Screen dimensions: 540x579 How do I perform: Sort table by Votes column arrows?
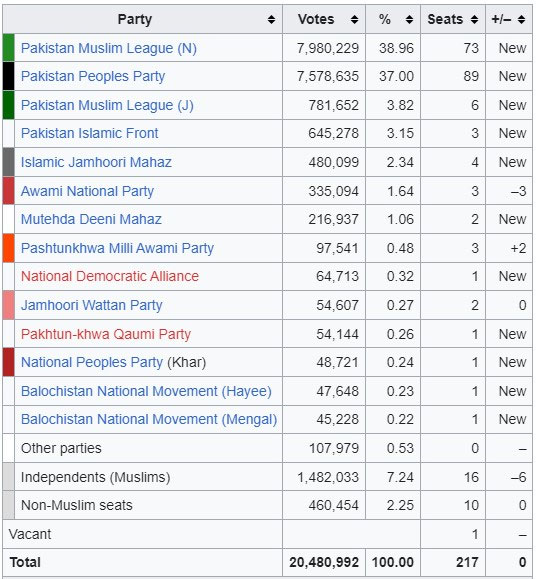point(354,19)
